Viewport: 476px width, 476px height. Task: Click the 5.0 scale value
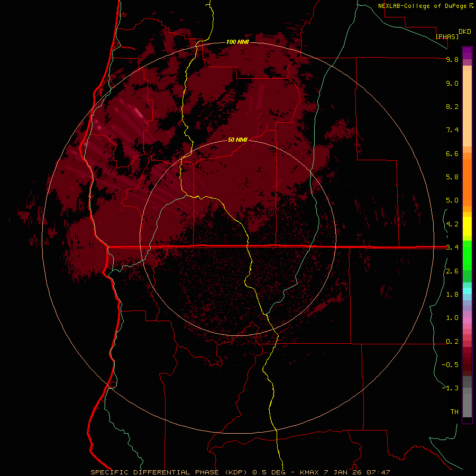(x=452, y=200)
